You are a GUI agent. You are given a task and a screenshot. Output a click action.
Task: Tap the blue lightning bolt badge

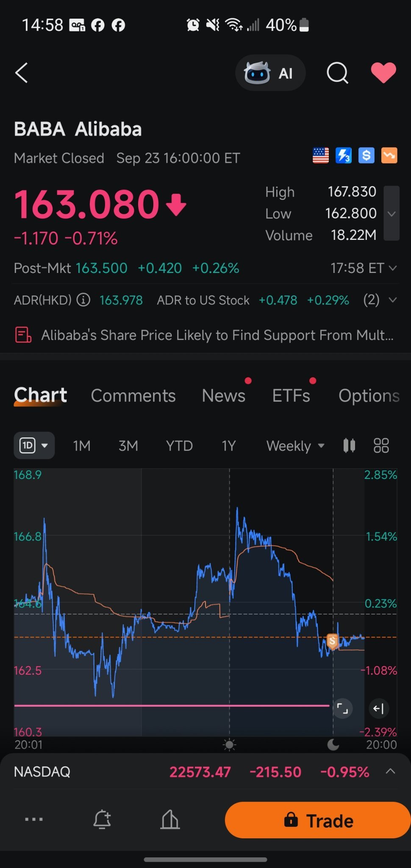click(344, 156)
